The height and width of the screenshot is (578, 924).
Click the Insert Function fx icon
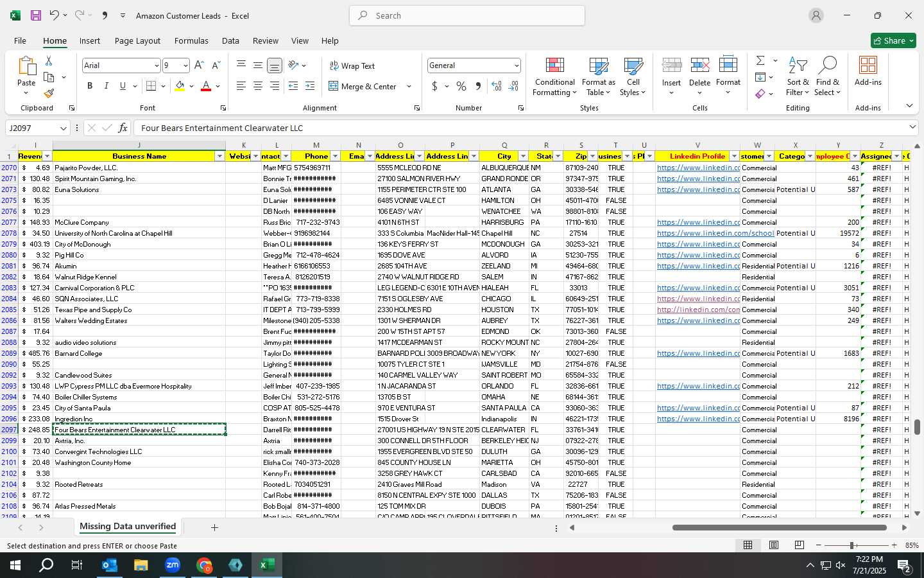click(123, 128)
